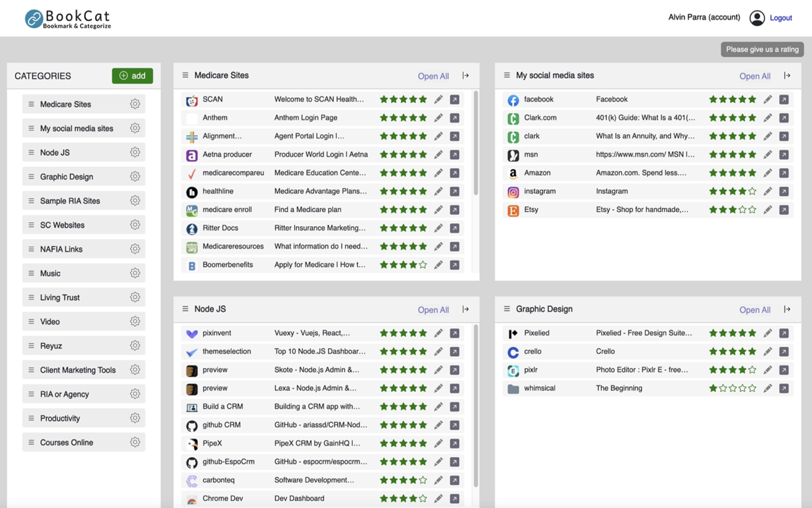Open the facebook bookmark in a new tab

(784, 99)
